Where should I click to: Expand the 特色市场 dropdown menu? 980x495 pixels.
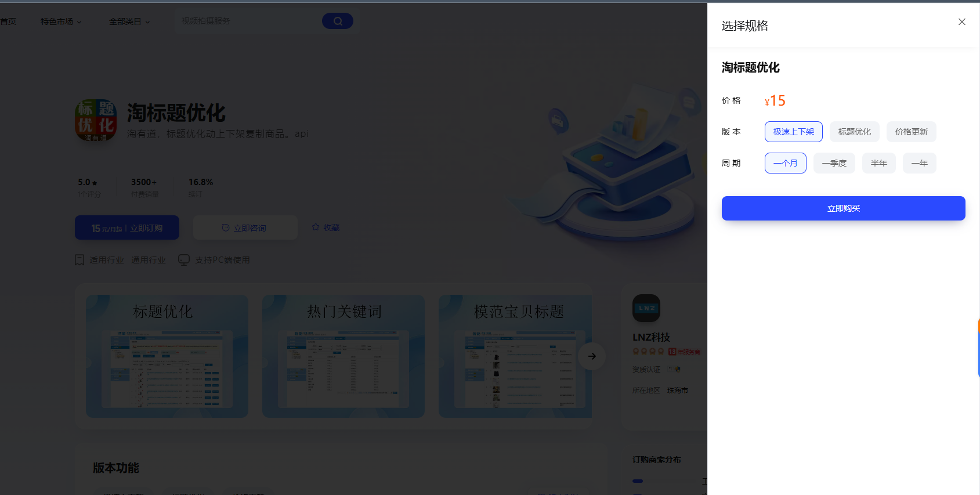(61, 21)
